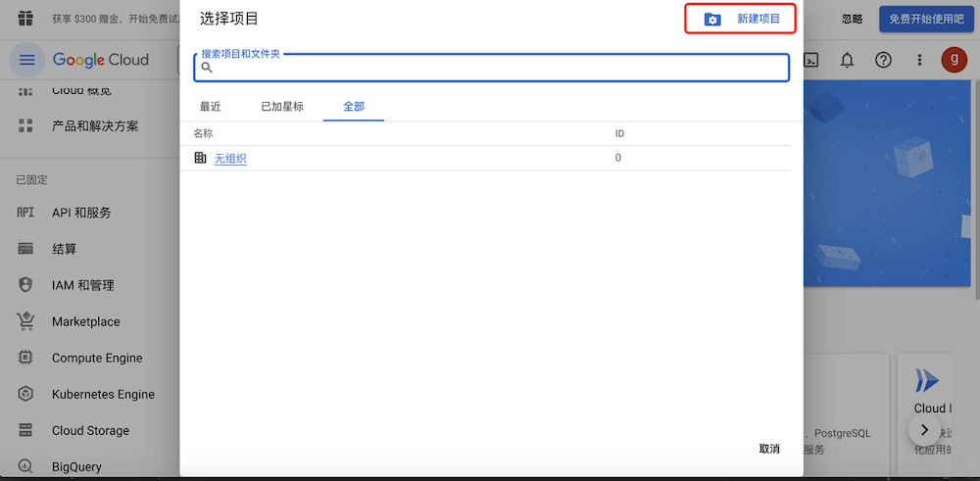Screen dimensions: 980x481
Task: Click the user account avatar
Action: [954, 60]
